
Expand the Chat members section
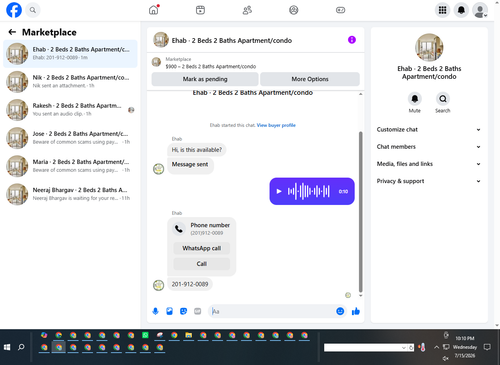click(x=429, y=147)
